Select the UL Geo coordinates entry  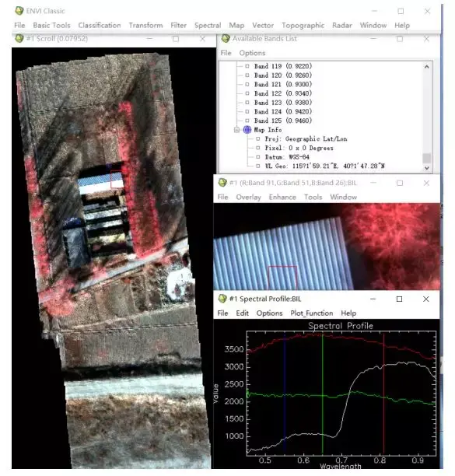pos(325,166)
